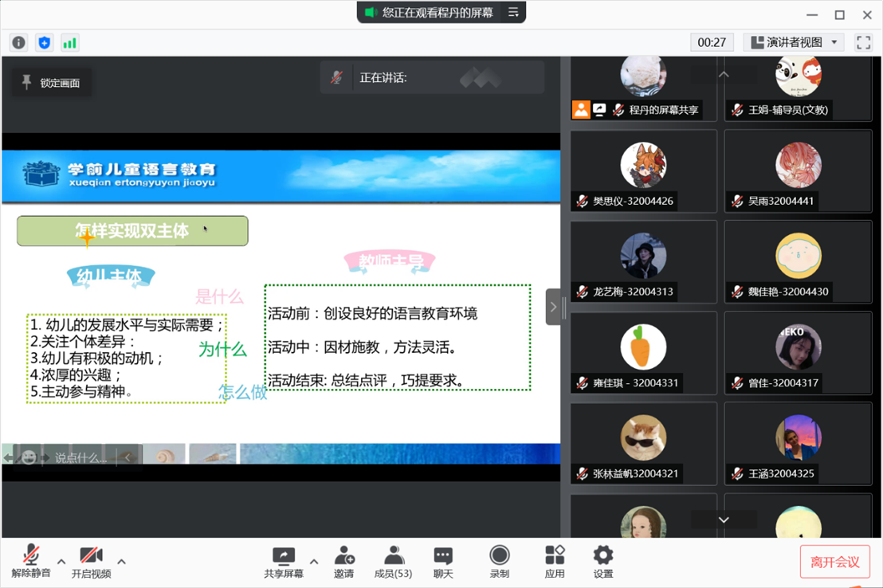
Task: Collapse participant video panel with side arrow
Action: point(553,307)
